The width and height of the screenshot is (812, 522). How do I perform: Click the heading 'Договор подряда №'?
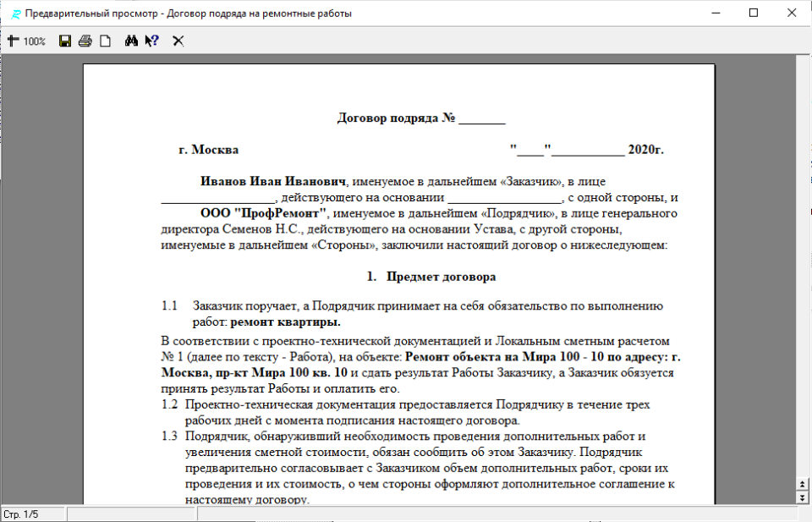tap(396, 118)
